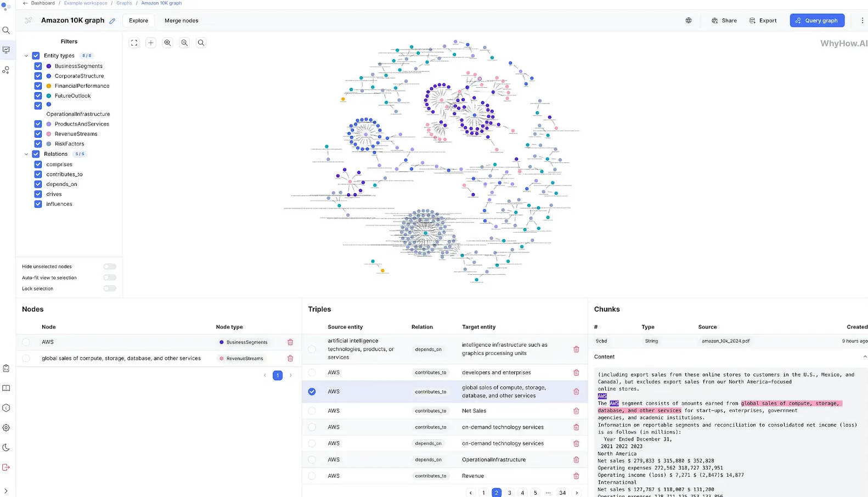Go to previous page of triples
Viewport: 868px width, 497px height.
(471, 493)
